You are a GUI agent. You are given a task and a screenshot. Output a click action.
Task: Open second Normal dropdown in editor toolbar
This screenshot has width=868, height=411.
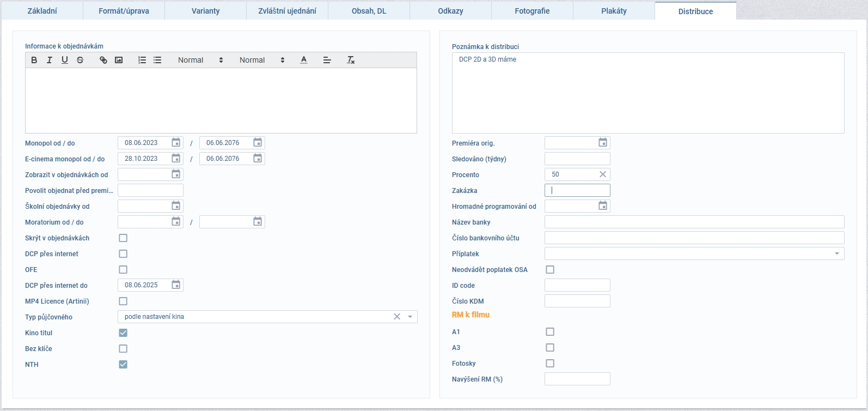pos(262,60)
